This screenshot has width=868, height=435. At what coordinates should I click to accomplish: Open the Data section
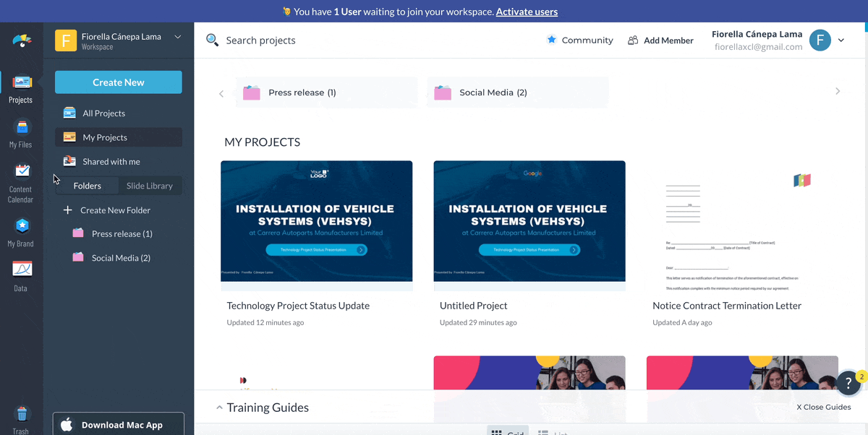click(20, 276)
